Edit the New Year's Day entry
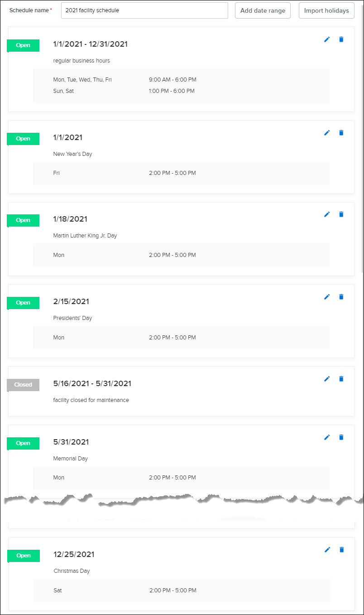The height and width of the screenshot is (615, 364). (x=327, y=133)
